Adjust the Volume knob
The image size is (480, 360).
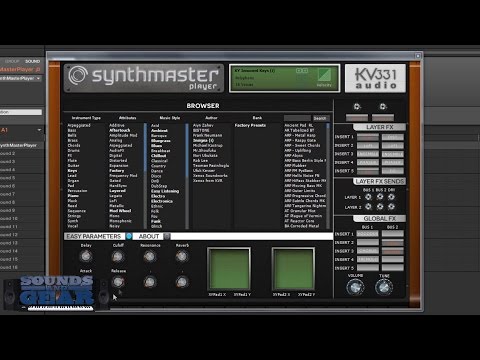pos(355,287)
